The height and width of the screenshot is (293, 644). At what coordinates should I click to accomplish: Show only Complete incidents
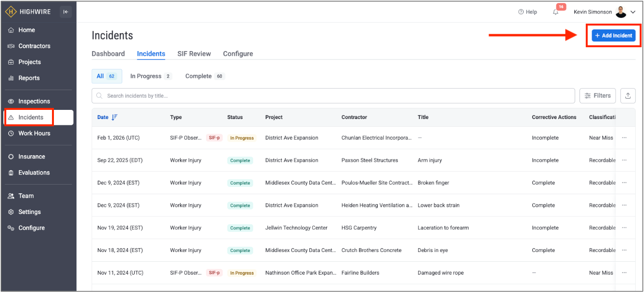204,76
